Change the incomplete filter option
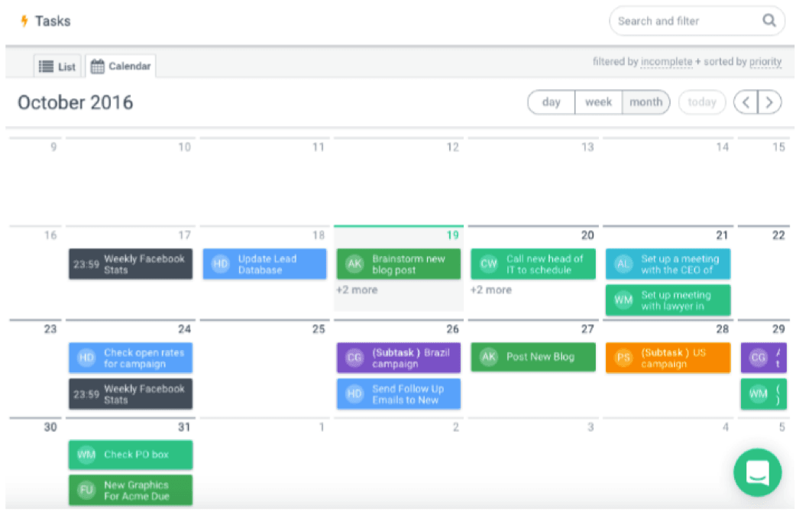This screenshot has height=515, width=812. [666, 62]
